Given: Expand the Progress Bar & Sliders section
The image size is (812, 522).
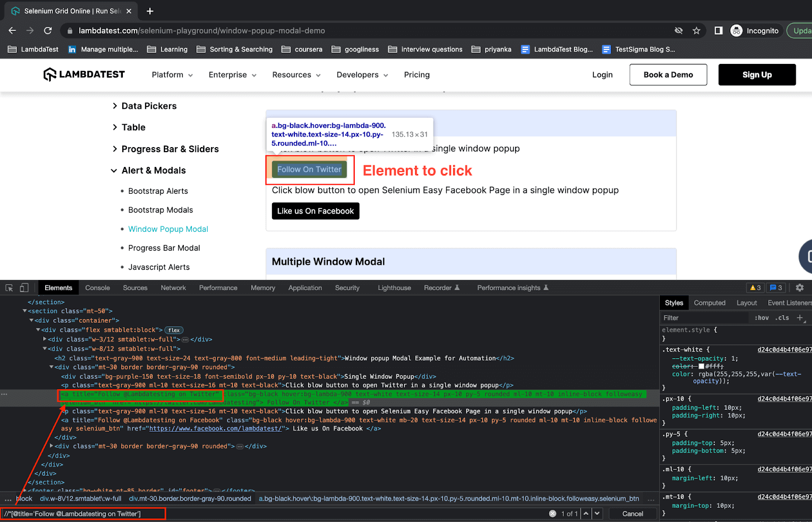Looking at the screenshot, I should 165,149.
